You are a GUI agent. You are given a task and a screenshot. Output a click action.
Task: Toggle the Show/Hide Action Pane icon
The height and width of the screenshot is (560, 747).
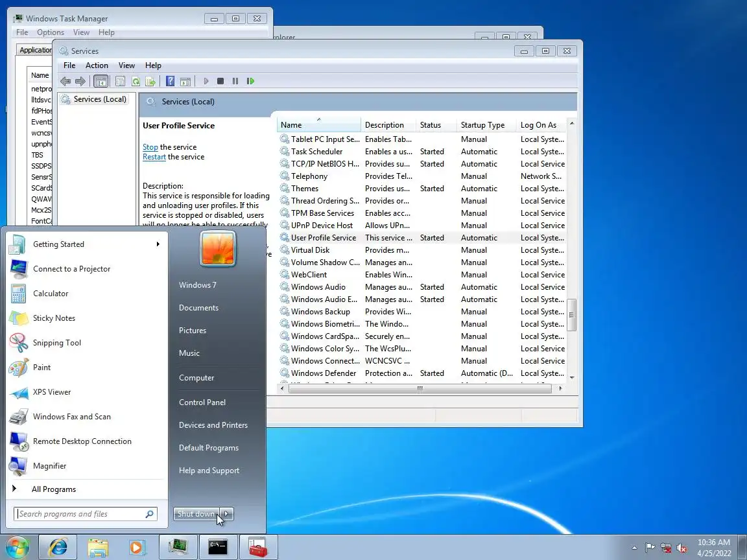point(185,82)
